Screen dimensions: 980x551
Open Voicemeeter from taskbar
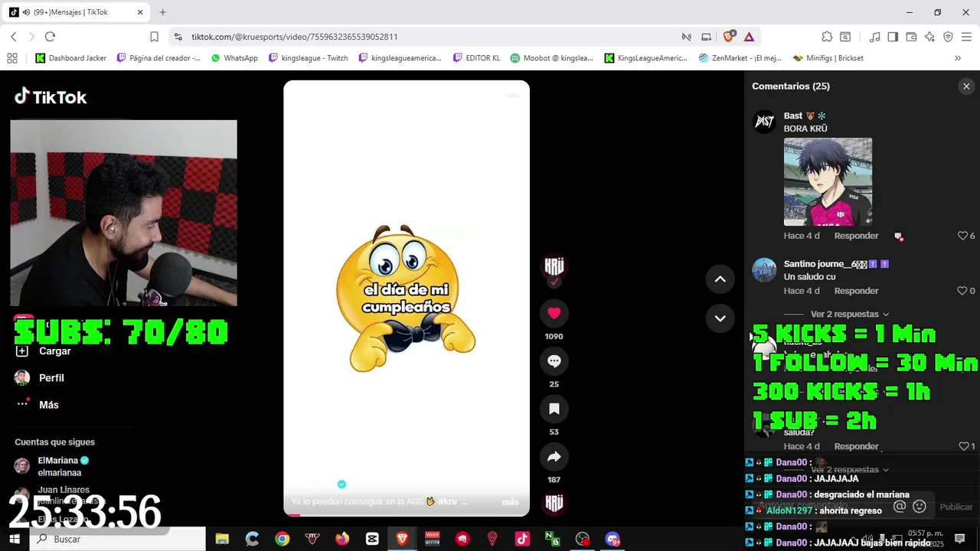(433, 539)
